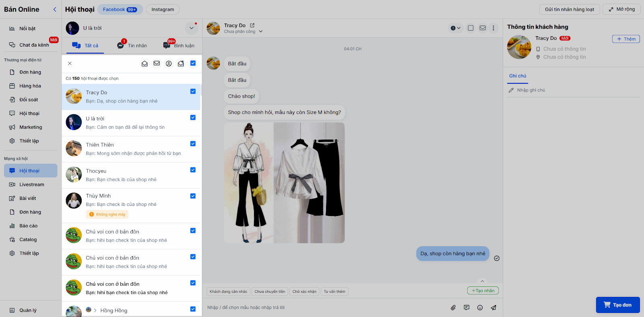This screenshot has width=644, height=317.
Task: Open the emoji picker
Action: coord(480,308)
